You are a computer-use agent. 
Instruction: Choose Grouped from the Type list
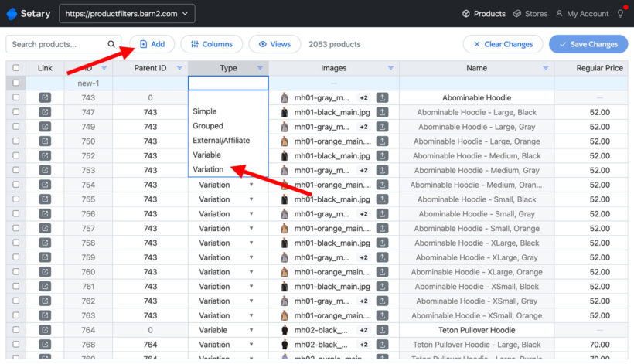(228, 126)
